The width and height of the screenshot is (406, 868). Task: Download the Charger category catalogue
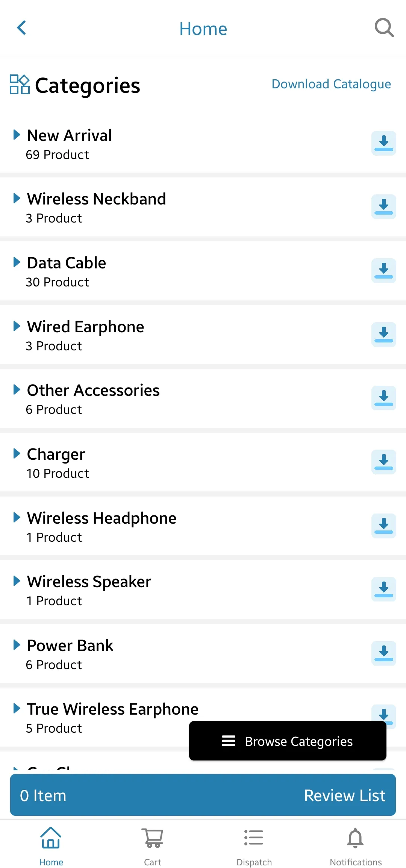(384, 462)
